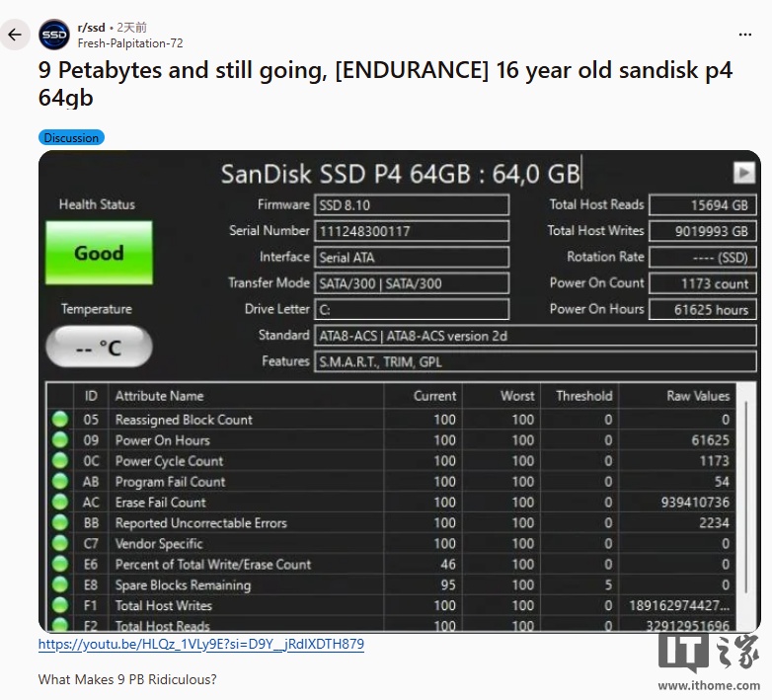Click status dot for Reassigned Block Count
This screenshot has height=700, width=772.
click(x=60, y=419)
